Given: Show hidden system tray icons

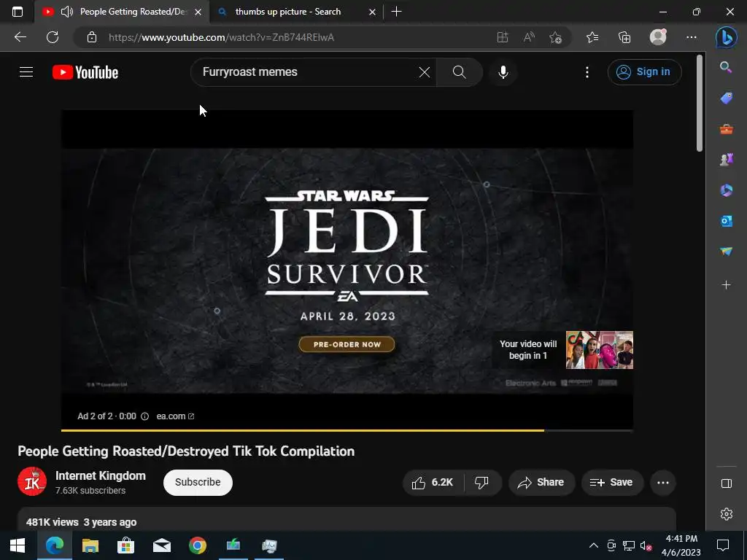Looking at the screenshot, I should tap(594, 545).
